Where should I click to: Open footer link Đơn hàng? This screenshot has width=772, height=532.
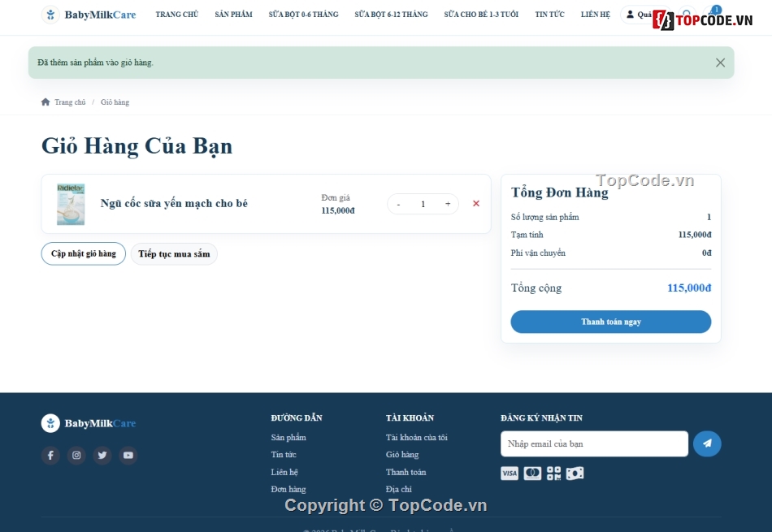coord(288,489)
